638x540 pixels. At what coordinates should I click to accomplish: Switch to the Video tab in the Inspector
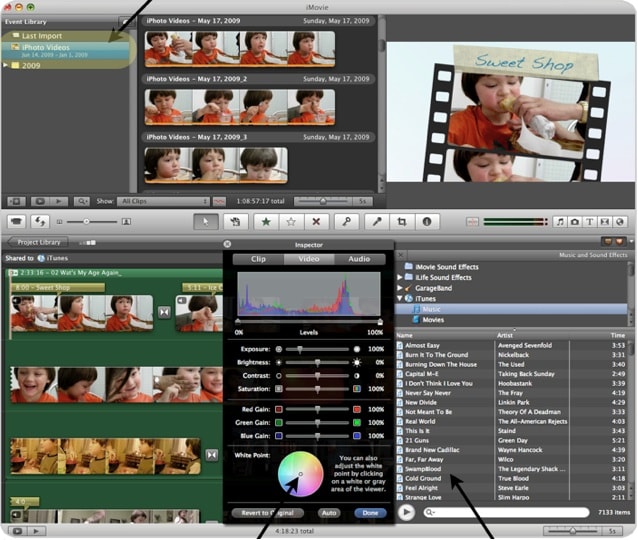point(309,259)
